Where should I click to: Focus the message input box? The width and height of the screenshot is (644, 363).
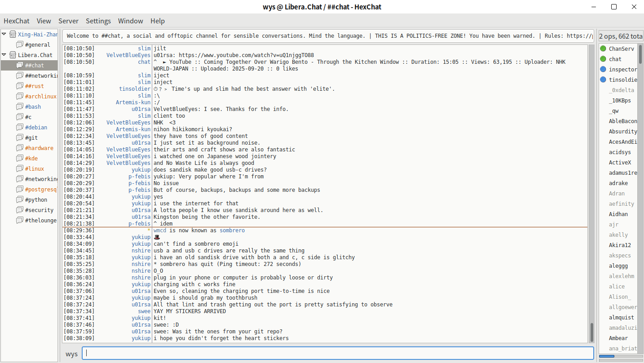(x=338, y=353)
